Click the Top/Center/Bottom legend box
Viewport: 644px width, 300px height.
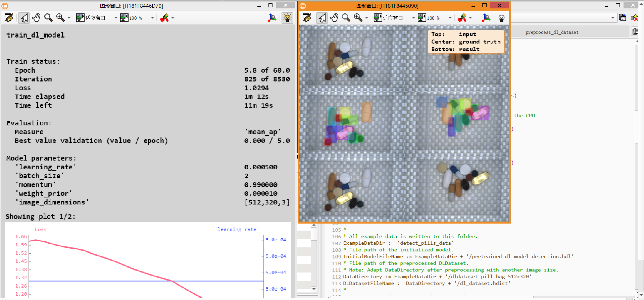tap(466, 42)
